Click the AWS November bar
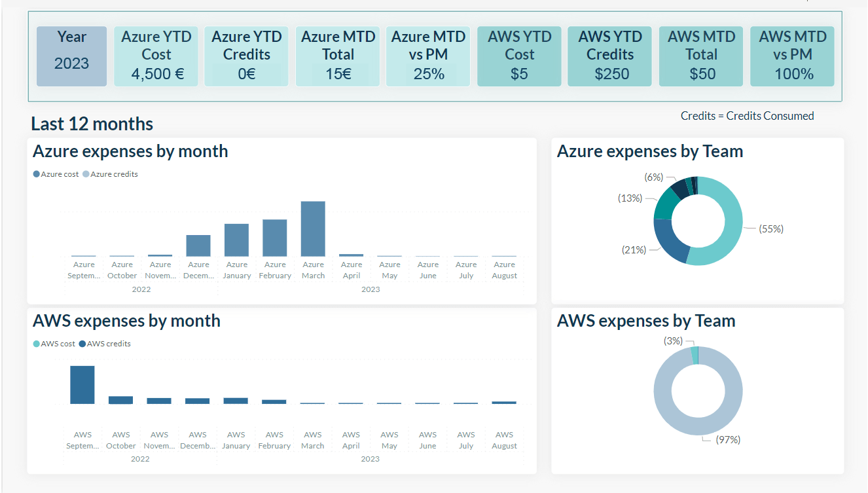The image size is (868, 493). click(x=159, y=401)
